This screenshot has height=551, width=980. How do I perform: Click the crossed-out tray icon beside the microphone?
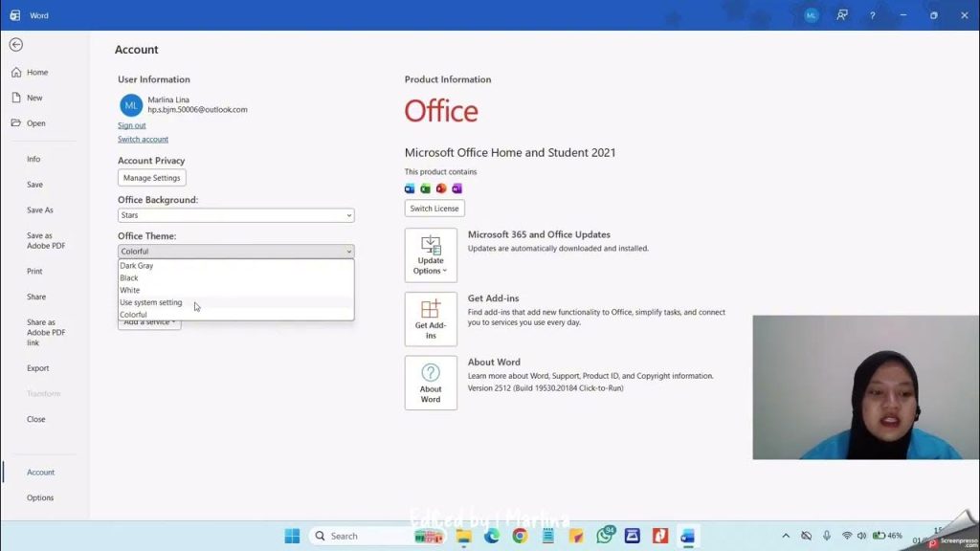pos(806,536)
